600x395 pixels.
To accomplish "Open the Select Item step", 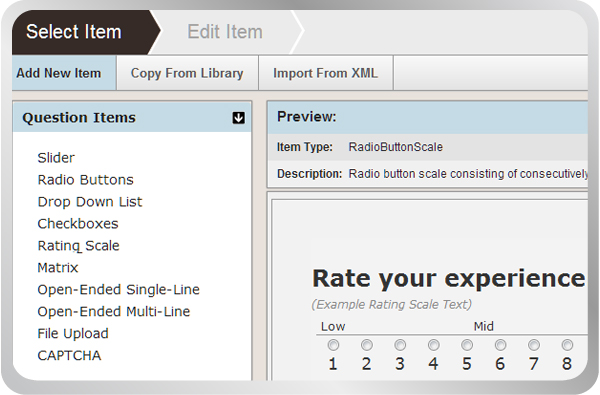I will (86, 32).
